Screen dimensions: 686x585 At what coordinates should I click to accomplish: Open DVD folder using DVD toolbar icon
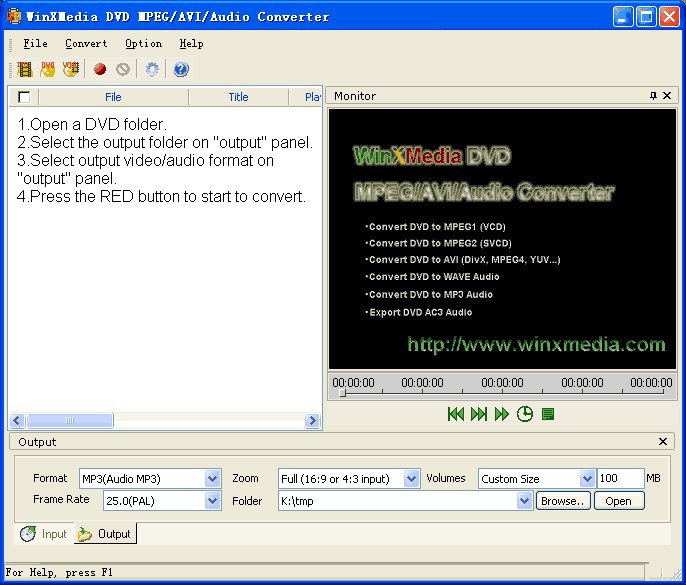(x=48, y=69)
